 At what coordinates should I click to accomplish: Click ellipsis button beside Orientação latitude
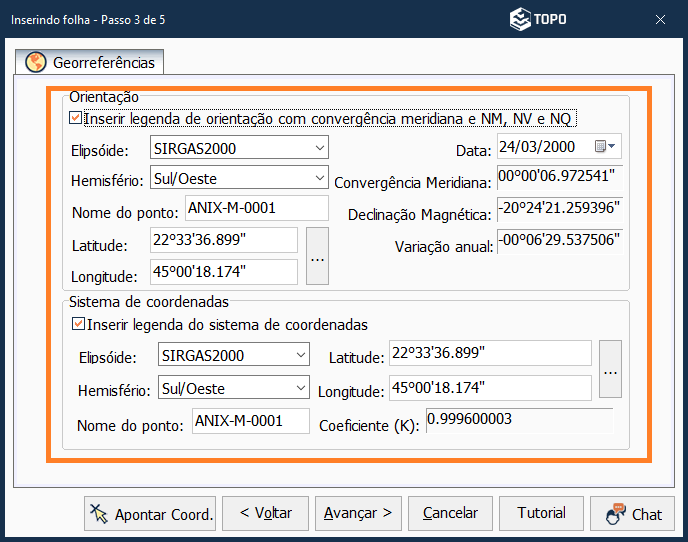click(x=317, y=256)
